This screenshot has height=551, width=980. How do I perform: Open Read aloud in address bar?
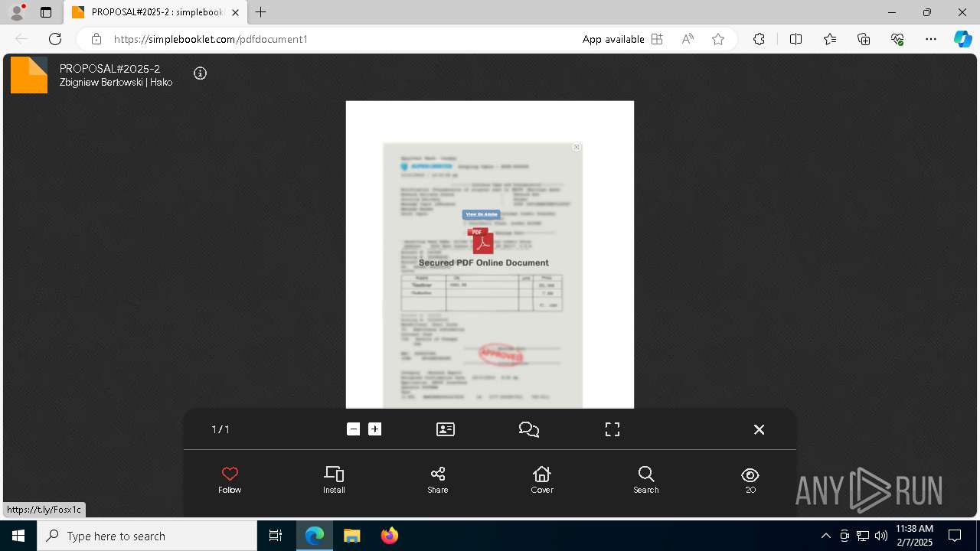[688, 39]
